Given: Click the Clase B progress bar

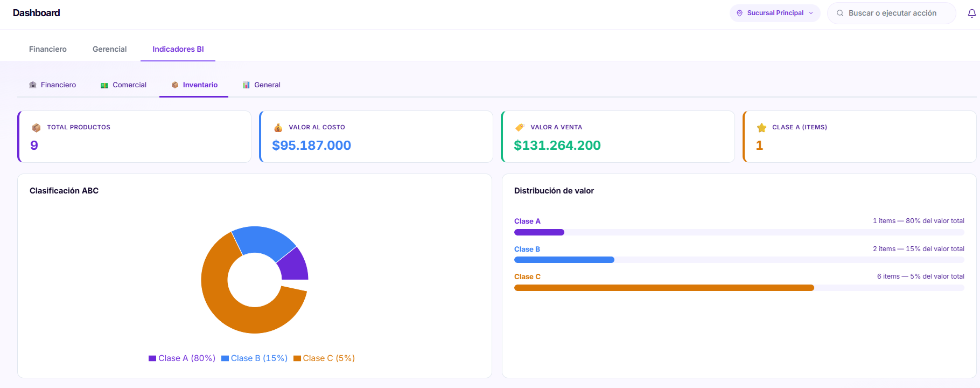Looking at the screenshot, I should coord(739,260).
